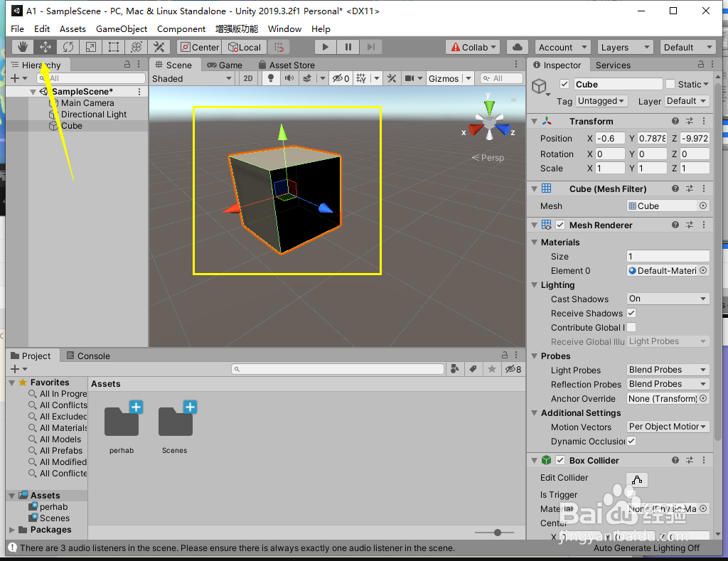The width and height of the screenshot is (728, 561).
Task: Enable Static checkbox
Action: [x=670, y=84]
